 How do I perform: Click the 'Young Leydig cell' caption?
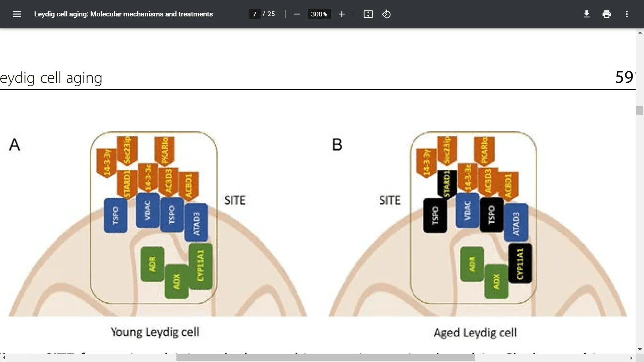click(155, 332)
